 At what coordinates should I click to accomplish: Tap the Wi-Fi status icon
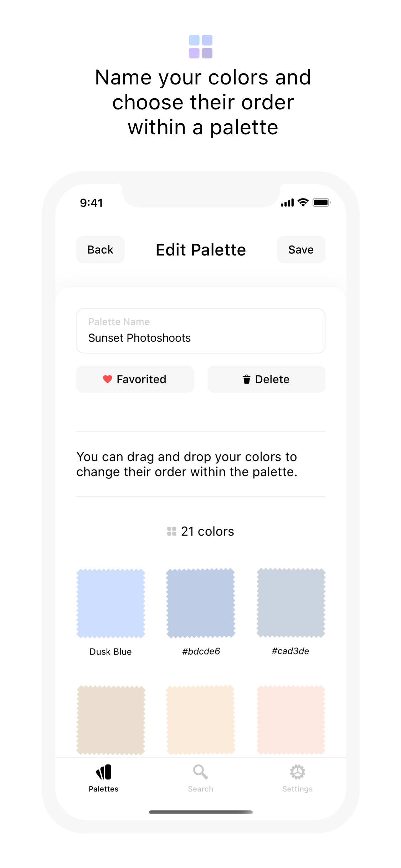coord(303,202)
